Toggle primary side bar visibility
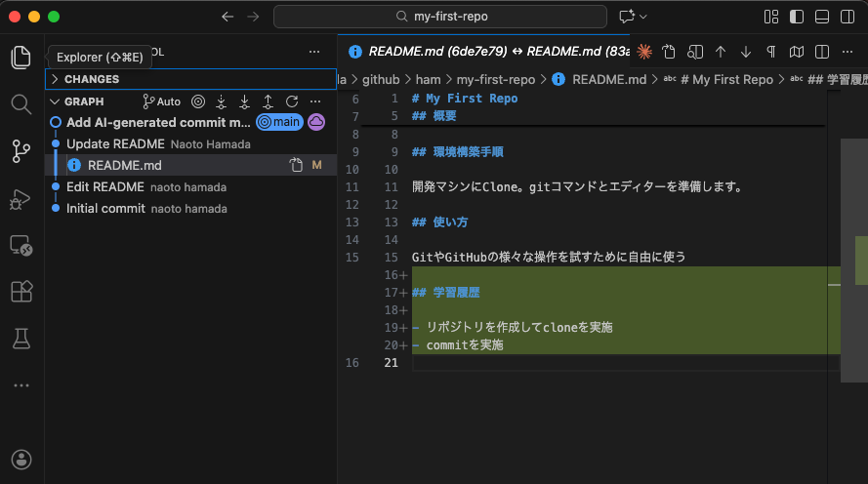The height and width of the screenshot is (484, 868). click(x=797, y=17)
